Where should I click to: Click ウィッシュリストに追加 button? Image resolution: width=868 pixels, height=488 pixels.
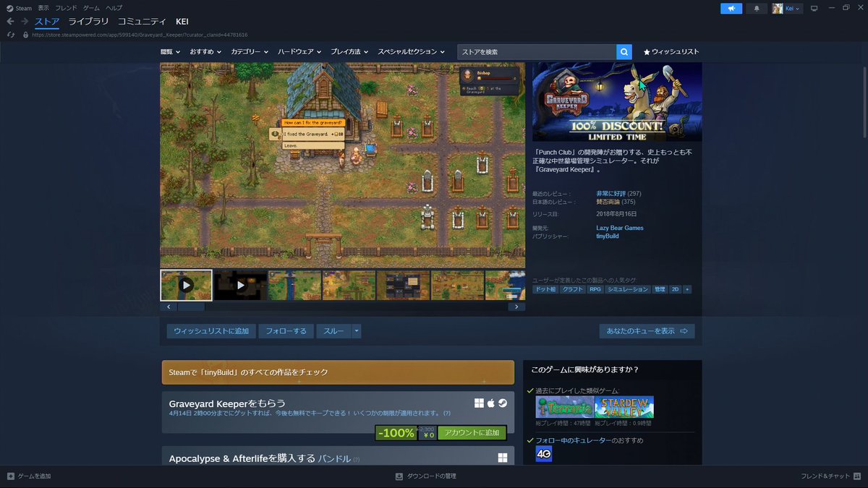point(211,331)
